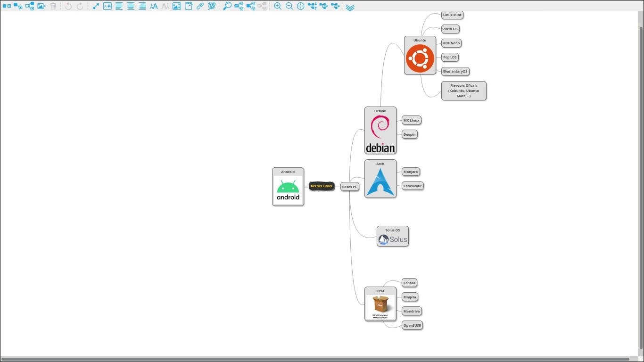Select the Bases PC node

pos(349,187)
